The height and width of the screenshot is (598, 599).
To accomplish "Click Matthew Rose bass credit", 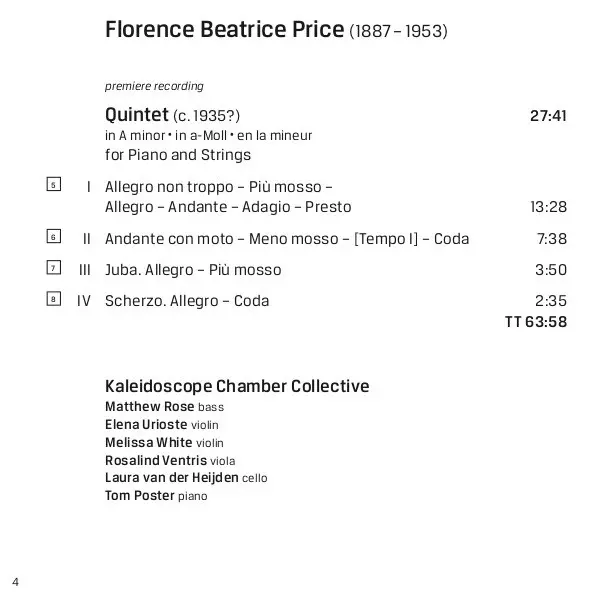I will coord(165,407).
